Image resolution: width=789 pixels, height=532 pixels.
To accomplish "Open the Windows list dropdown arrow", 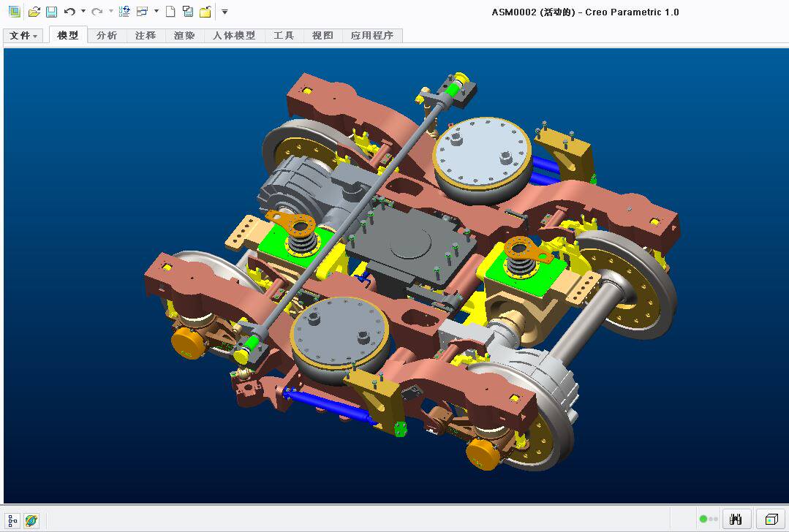I will (x=156, y=11).
